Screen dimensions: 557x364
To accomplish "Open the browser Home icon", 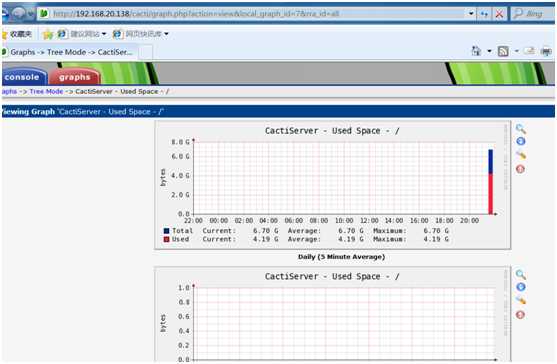I will 476,51.
